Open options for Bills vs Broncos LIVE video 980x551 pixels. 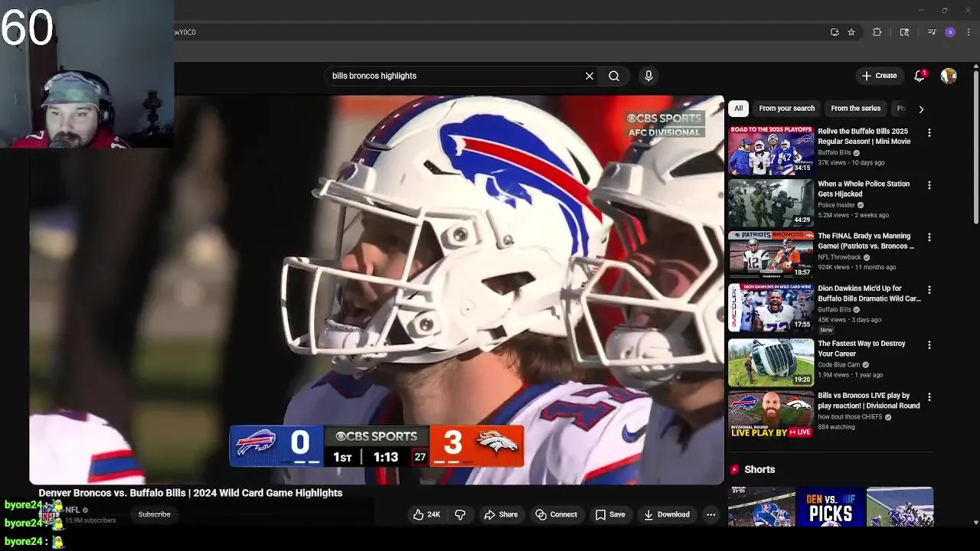[x=929, y=397]
